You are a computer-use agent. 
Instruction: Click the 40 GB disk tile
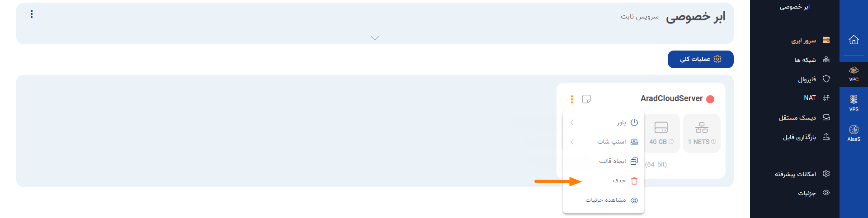click(x=661, y=133)
